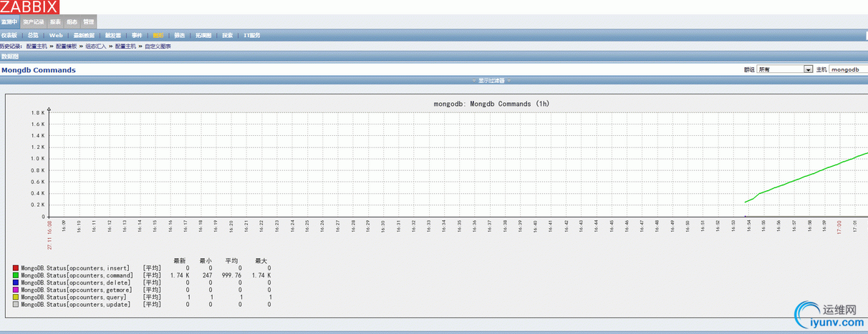Image resolution: width=868 pixels, height=334 pixels.
Task: Click legend text MongoDB.Status[opcounters,query]
Action: pos(74,297)
